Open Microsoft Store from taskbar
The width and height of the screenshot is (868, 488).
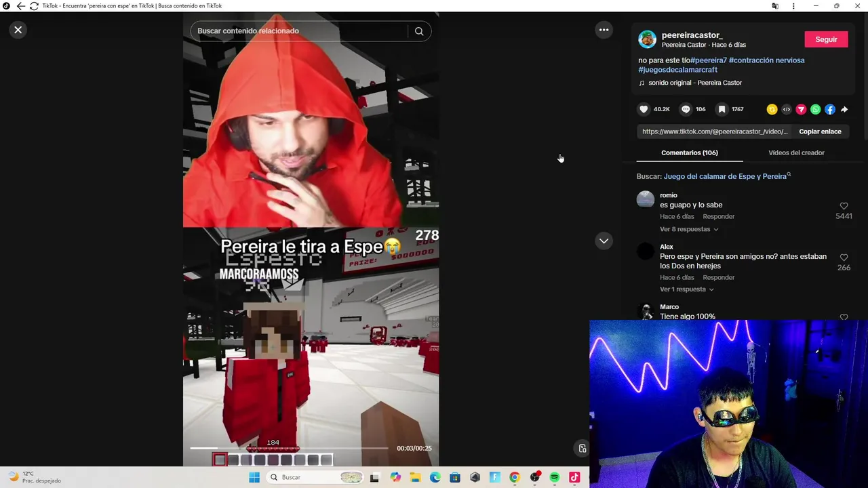pyautogui.click(x=455, y=477)
